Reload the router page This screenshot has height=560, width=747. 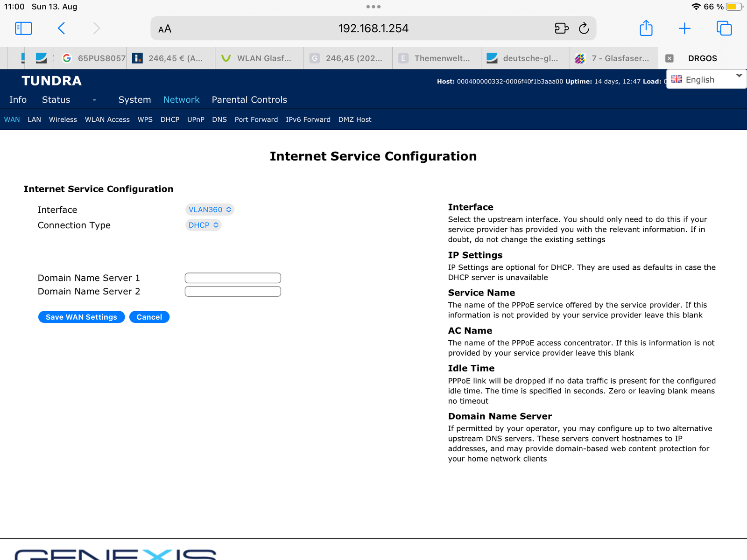(x=584, y=28)
